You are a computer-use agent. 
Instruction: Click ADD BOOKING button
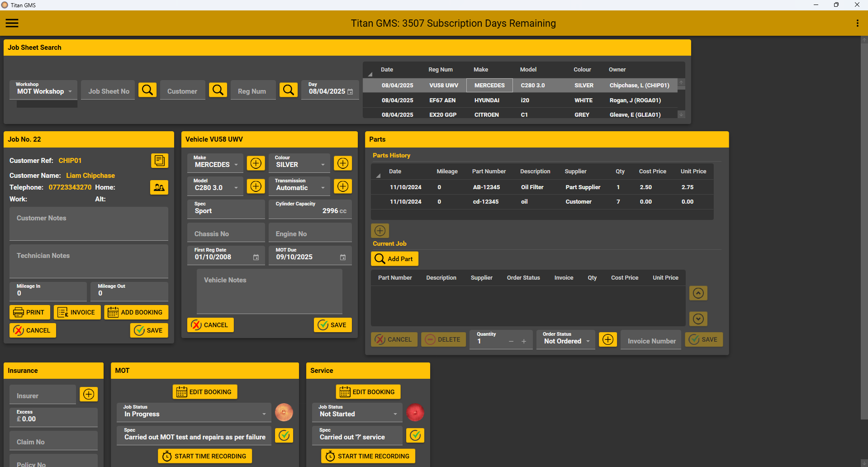click(x=136, y=312)
